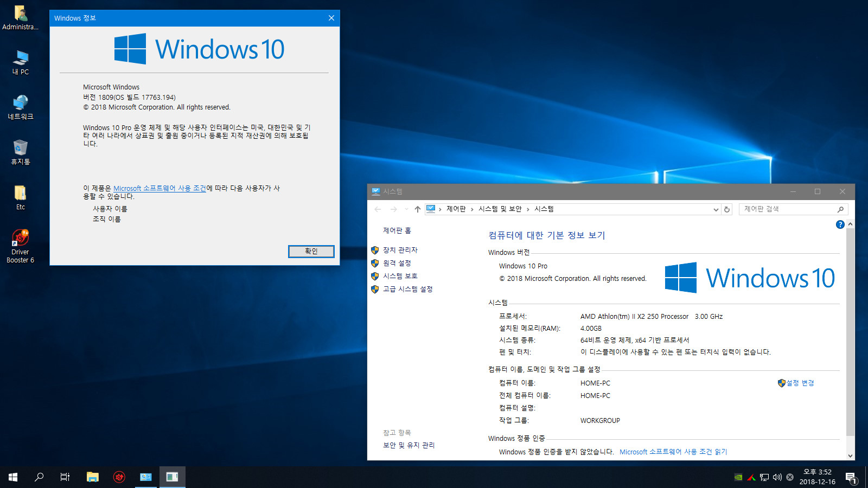
Task: Click the Show desktop strip beside the notification icon
Action: coord(866,477)
